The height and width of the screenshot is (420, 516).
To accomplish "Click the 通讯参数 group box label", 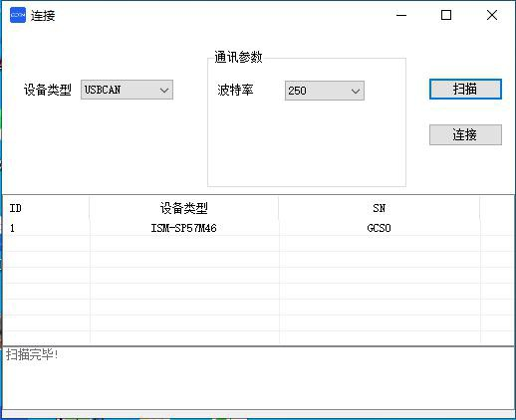I will click(x=238, y=57).
